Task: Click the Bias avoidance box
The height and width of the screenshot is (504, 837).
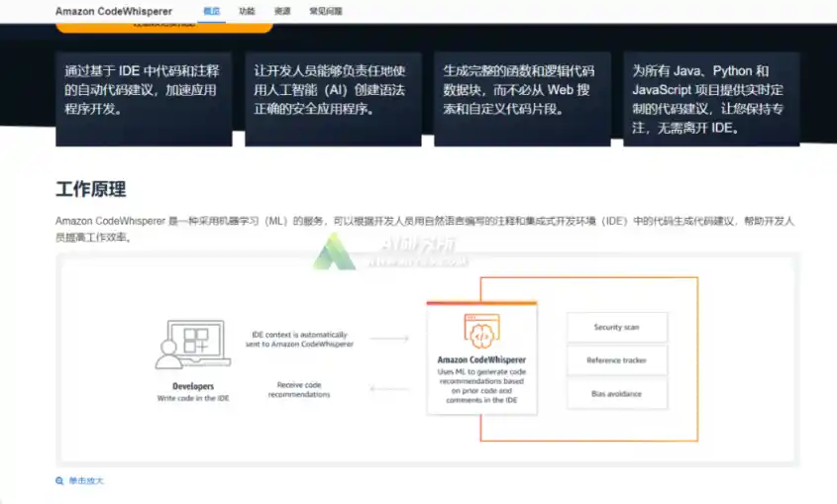Action: point(616,394)
